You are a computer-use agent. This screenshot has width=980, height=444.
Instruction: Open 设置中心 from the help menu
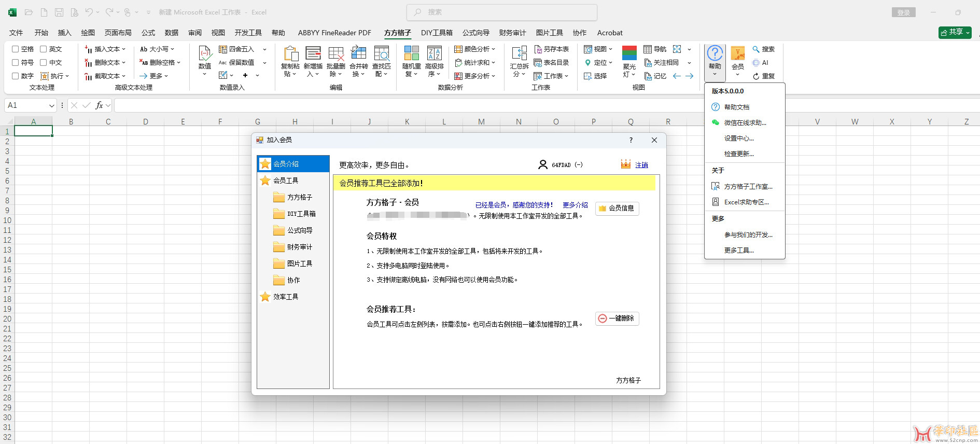tap(745, 138)
